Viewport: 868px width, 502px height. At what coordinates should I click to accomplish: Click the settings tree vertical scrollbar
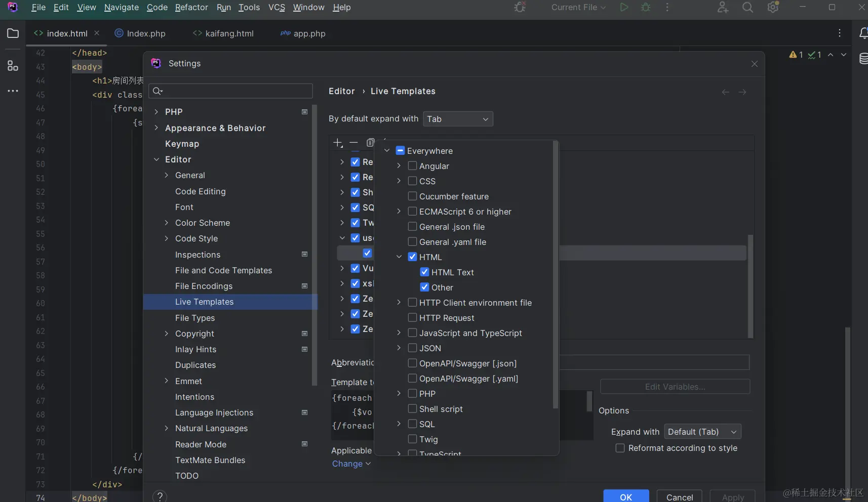coord(314,245)
